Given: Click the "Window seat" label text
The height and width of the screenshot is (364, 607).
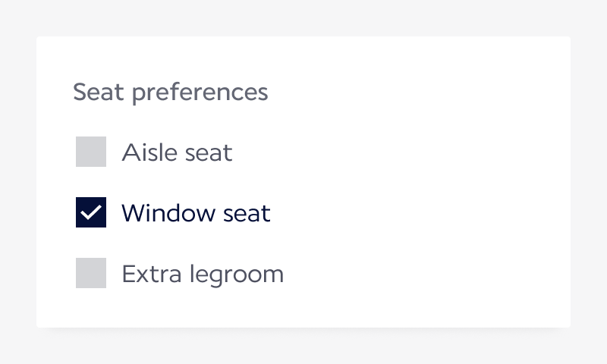Looking at the screenshot, I should click(x=196, y=213).
